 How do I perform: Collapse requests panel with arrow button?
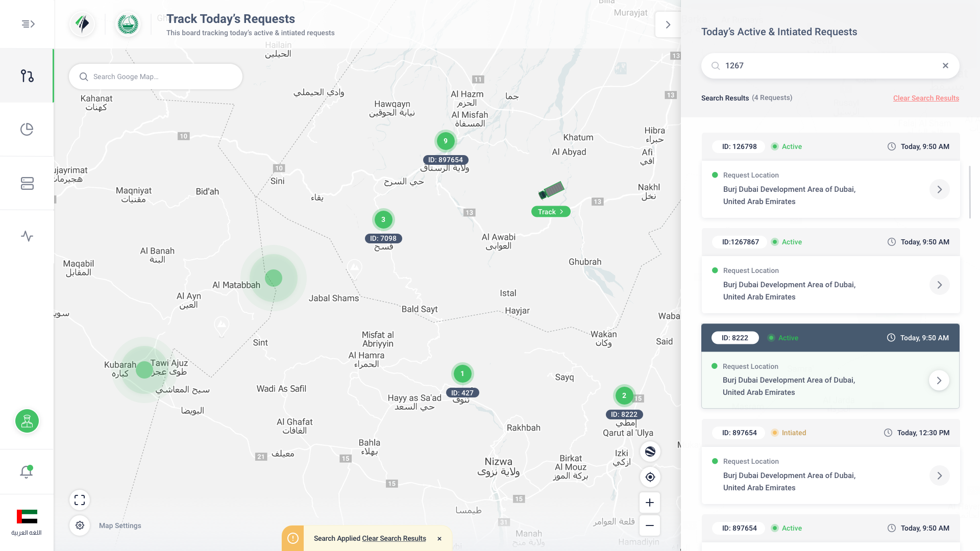coord(668,24)
